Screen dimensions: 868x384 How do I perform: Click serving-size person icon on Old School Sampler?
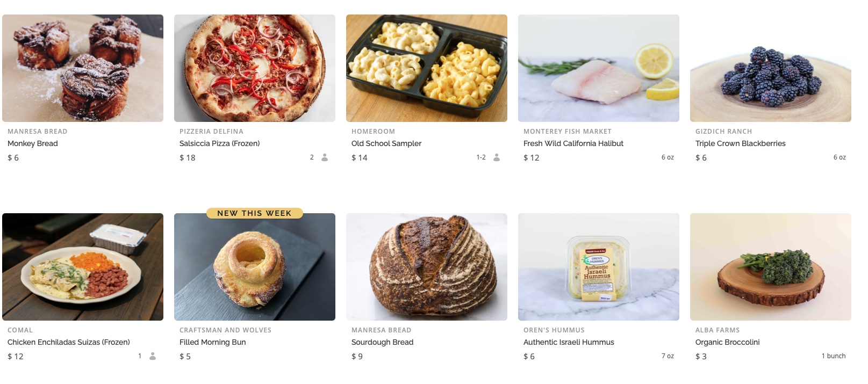(497, 157)
